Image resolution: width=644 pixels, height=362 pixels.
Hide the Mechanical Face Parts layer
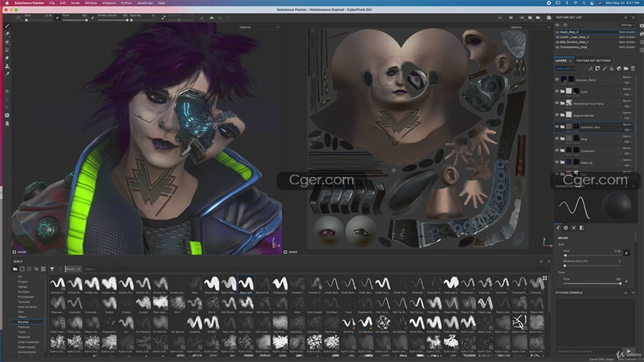click(558, 103)
